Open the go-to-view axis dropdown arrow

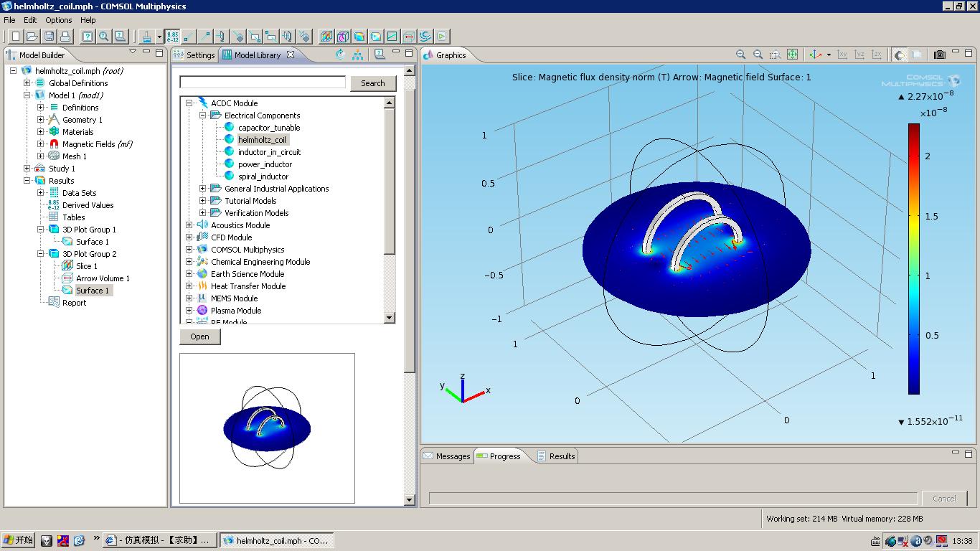click(829, 55)
